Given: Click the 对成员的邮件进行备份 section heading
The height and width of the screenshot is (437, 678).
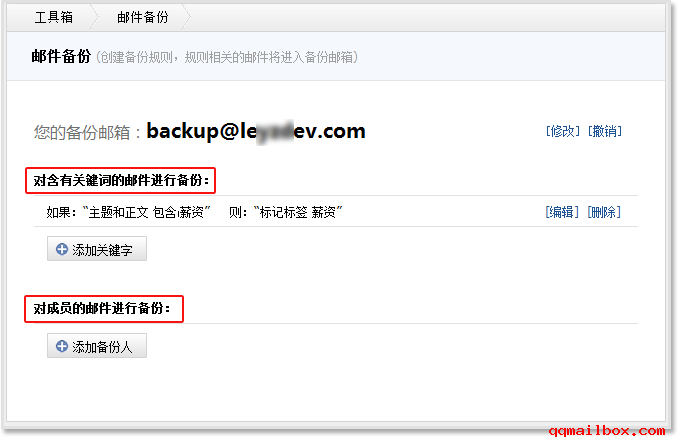Looking at the screenshot, I should 102,308.
